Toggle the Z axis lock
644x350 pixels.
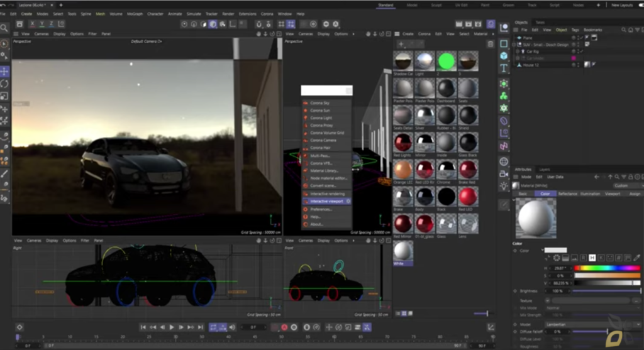point(52,25)
